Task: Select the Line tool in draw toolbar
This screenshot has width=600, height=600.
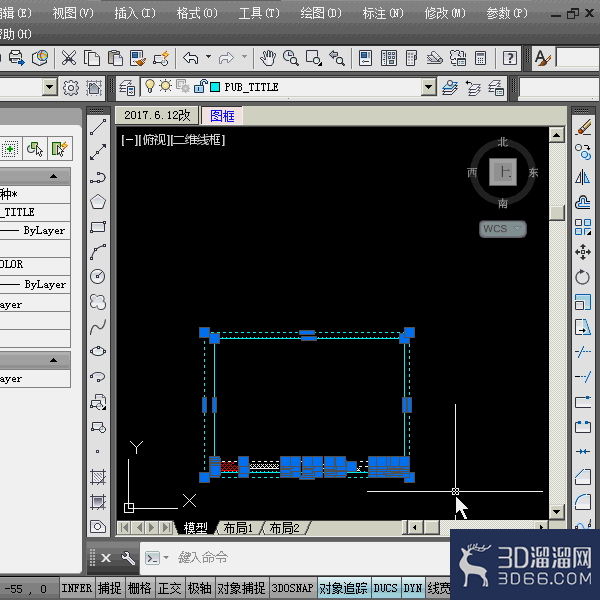Action: point(98,127)
